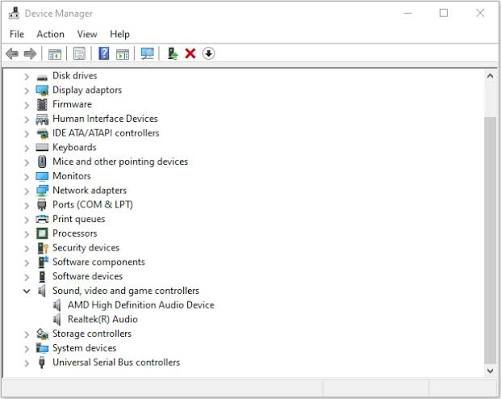The width and height of the screenshot is (501, 399).
Task: Click the Print queues printer icon
Action: pos(42,219)
